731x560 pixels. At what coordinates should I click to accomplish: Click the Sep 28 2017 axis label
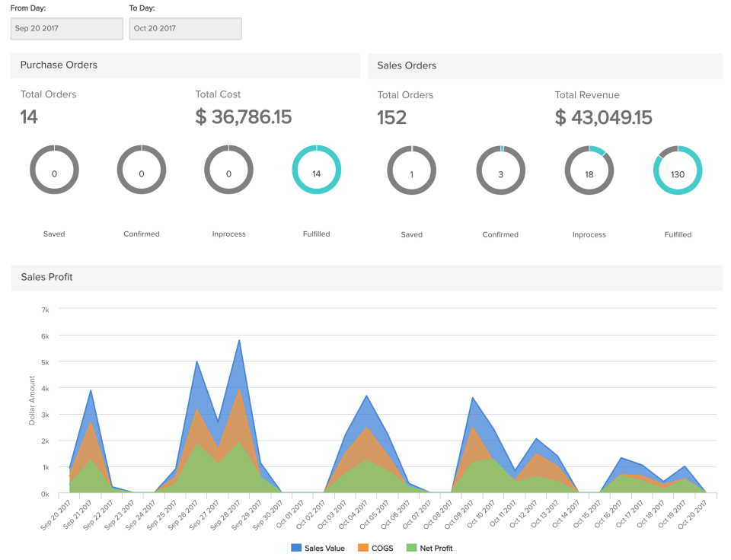point(225,515)
